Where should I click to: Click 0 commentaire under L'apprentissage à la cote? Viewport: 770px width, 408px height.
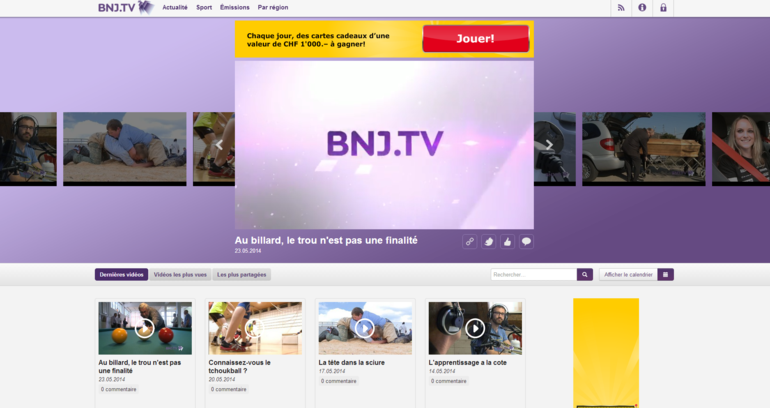448,381
